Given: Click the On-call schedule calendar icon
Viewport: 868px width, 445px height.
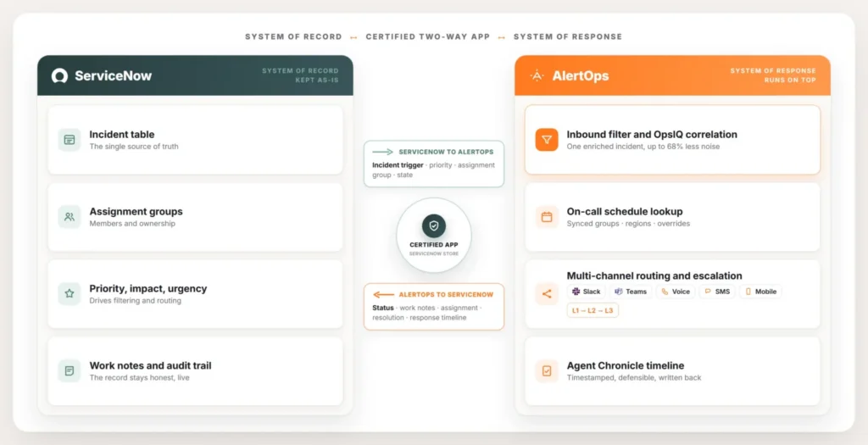Looking at the screenshot, I should pyautogui.click(x=547, y=217).
